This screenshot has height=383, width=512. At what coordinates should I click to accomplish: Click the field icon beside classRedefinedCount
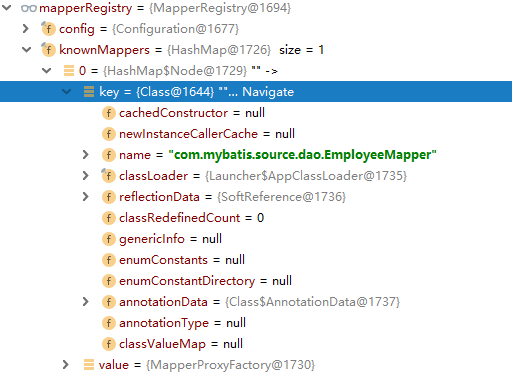109,218
